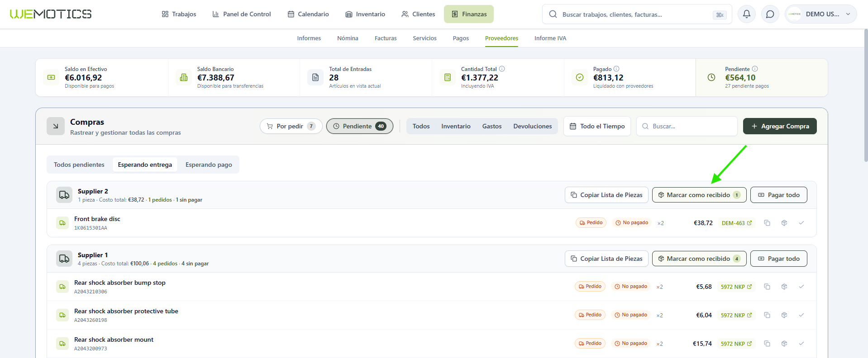Viewport: 868px width, 358px height.
Task: Click the checkmark icon in protective tube row
Action: pos(801,315)
